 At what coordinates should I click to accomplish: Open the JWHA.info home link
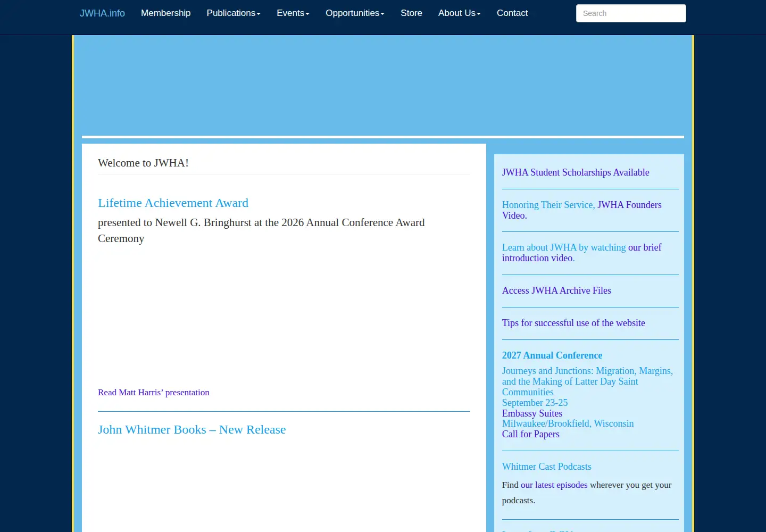click(x=102, y=13)
